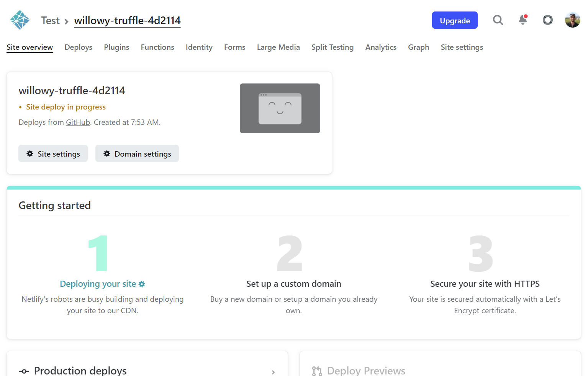Follow the GitHub link

point(78,122)
